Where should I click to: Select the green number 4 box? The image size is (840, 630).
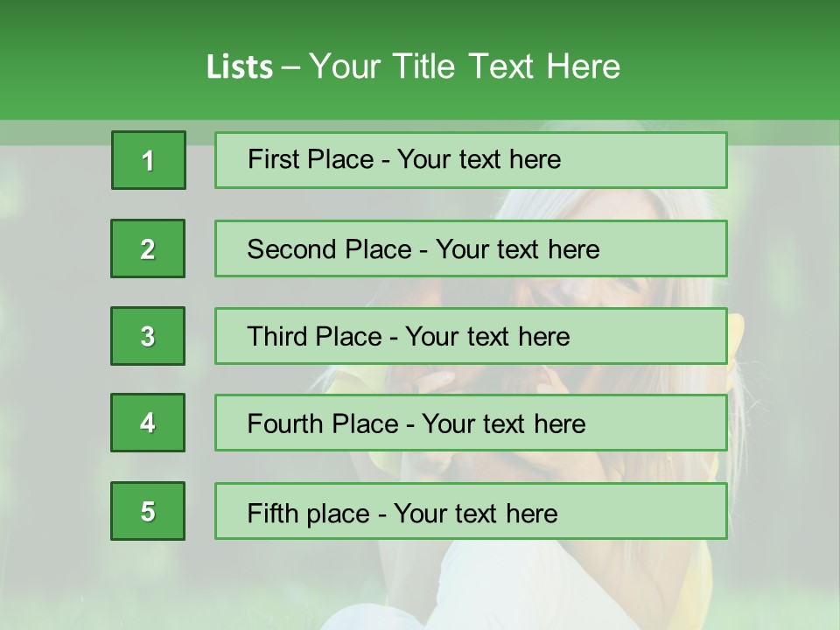(148, 423)
